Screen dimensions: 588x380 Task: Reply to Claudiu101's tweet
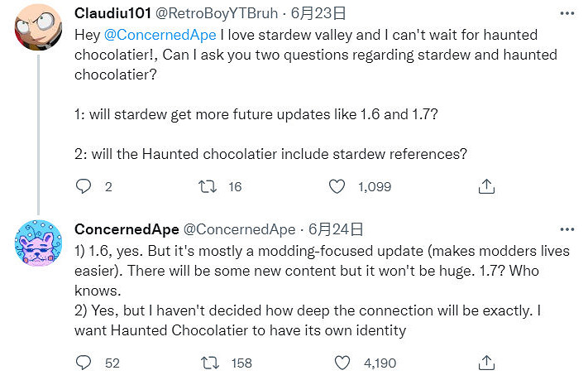[x=83, y=186]
